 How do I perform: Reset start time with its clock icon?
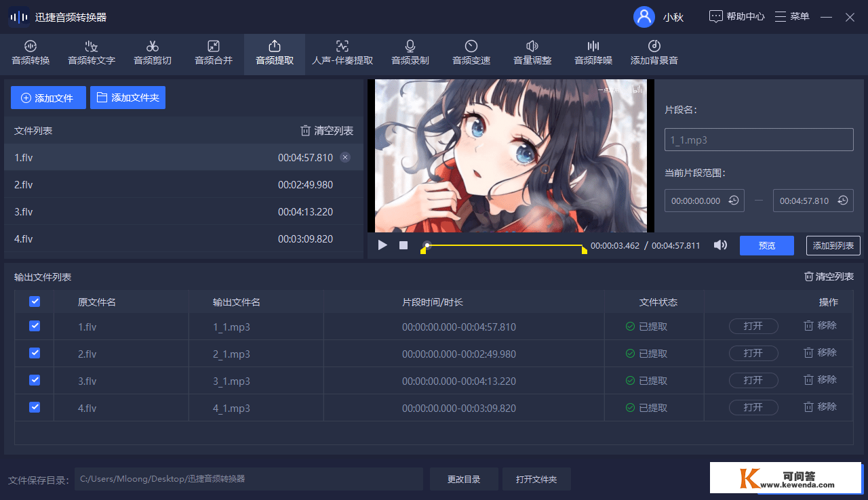coord(734,201)
